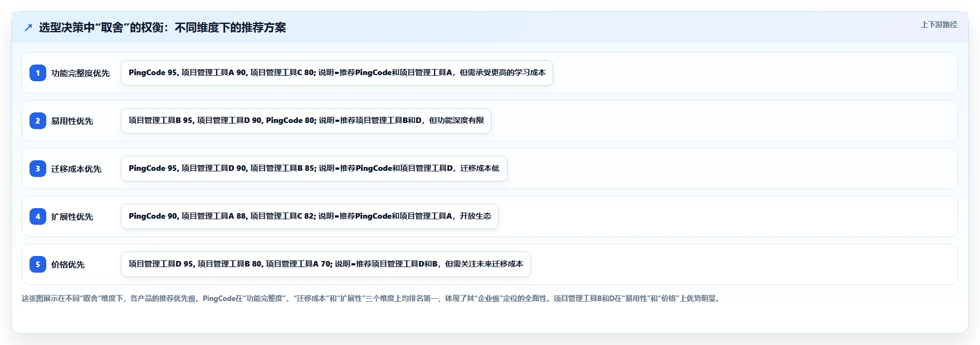
Task: Click the box starting 项目管理工具D 95, 项目管理工具B 80
Action: pyautogui.click(x=326, y=264)
